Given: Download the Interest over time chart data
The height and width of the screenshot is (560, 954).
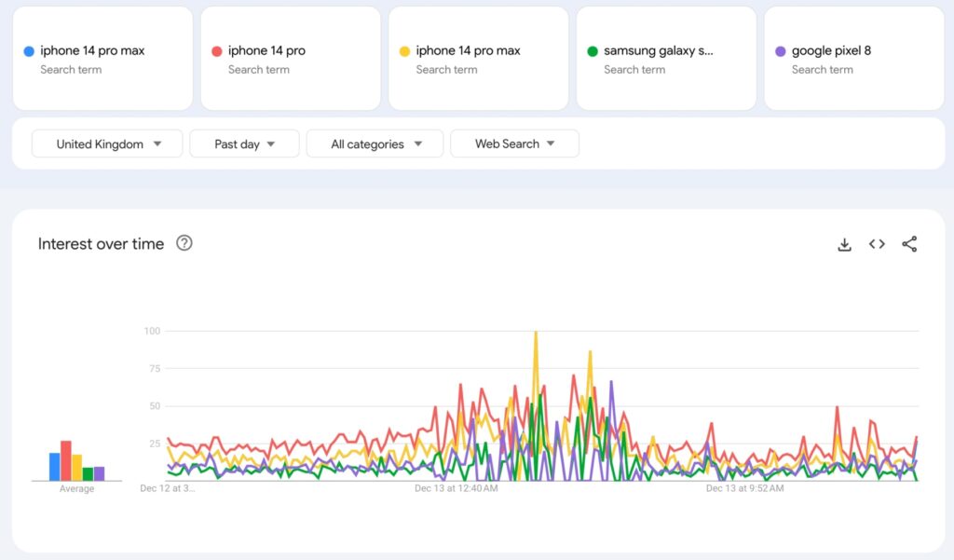Looking at the screenshot, I should pos(844,245).
